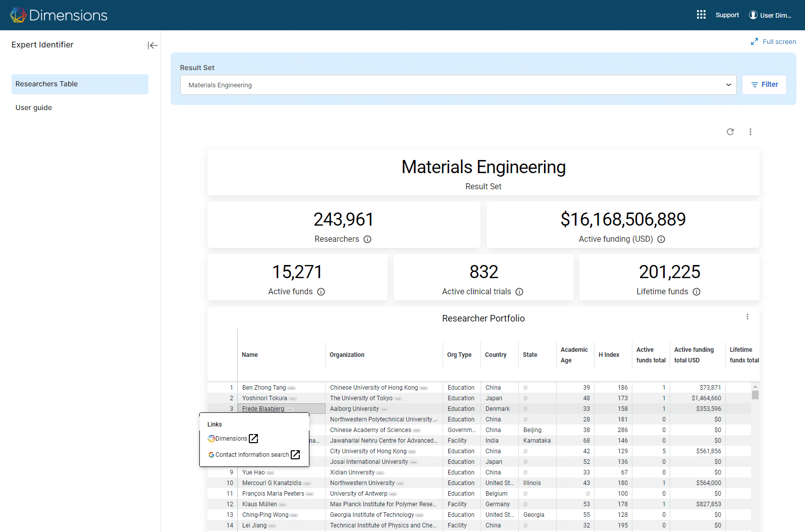Viewport: 805px width, 532px height.
Task: Click the table vertical scrollbar thumb
Action: pyautogui.click(x=755, y=395)
